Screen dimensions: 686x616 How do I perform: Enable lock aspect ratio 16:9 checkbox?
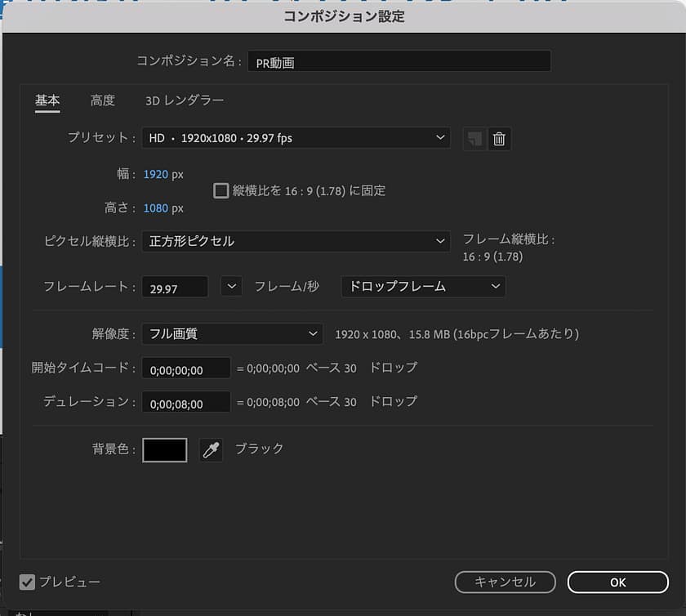click(x=220, y=191)
